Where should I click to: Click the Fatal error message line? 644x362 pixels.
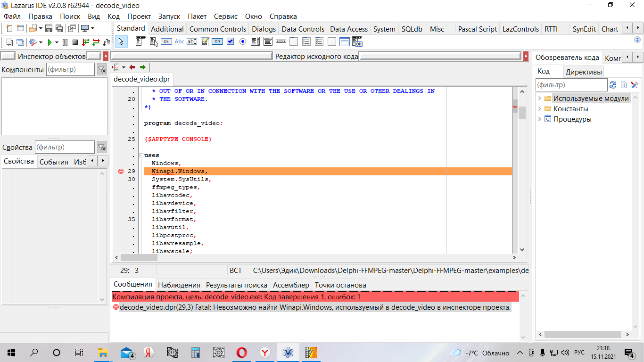tap(315, 307)
